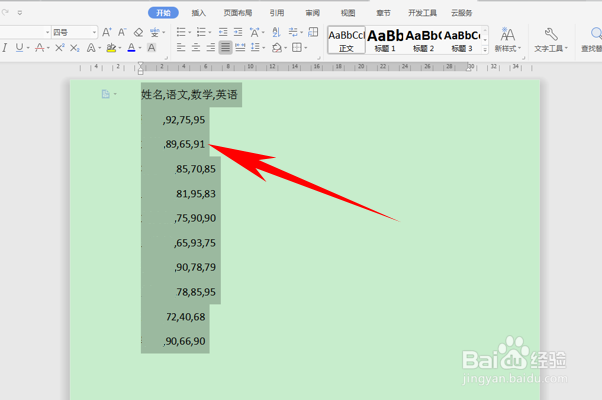Open the 章节 tab
The width and height of the screenshot is (602, 400).
[x=383, y=13]
